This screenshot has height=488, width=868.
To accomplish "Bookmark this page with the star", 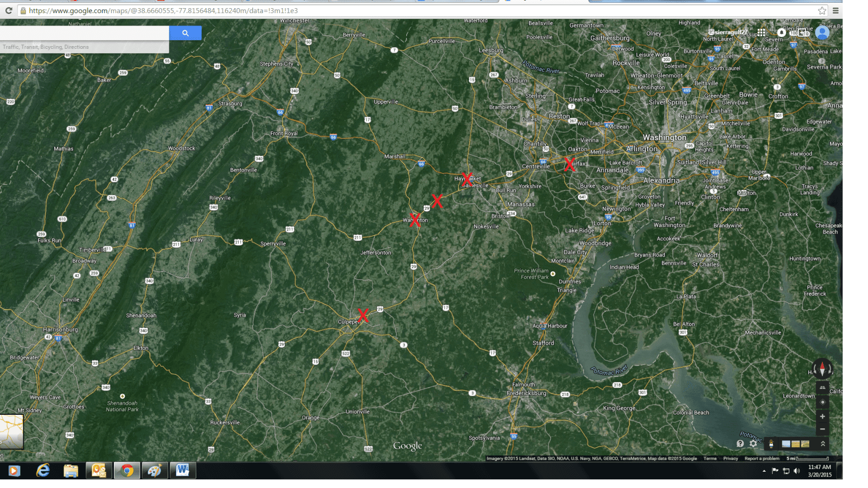I will point(822,10).
